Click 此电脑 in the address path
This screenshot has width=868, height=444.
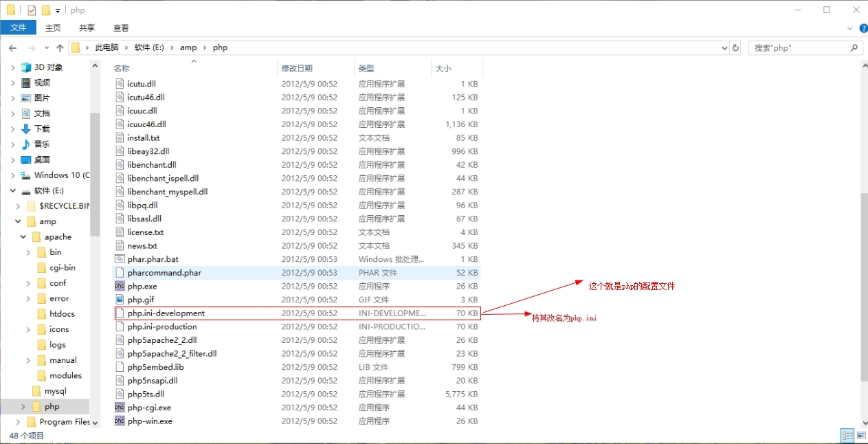[107, 47]
